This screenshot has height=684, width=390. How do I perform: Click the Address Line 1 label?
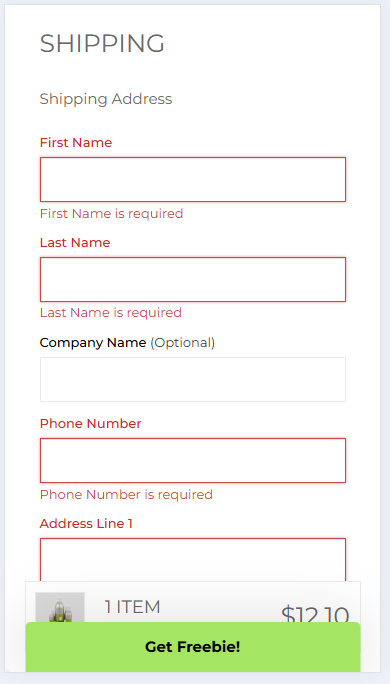click(x=86, y=523)
